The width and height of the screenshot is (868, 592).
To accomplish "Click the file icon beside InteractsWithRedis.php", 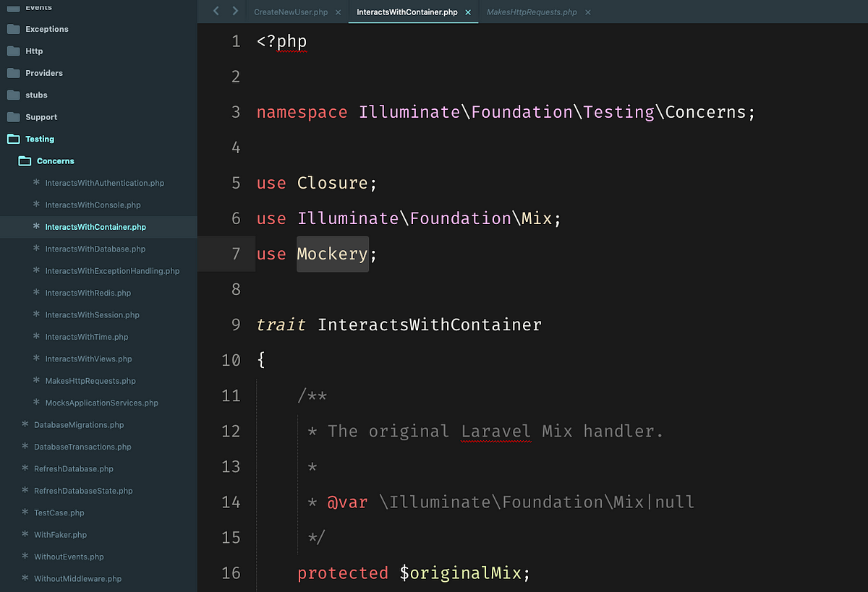I will point(36,292).
